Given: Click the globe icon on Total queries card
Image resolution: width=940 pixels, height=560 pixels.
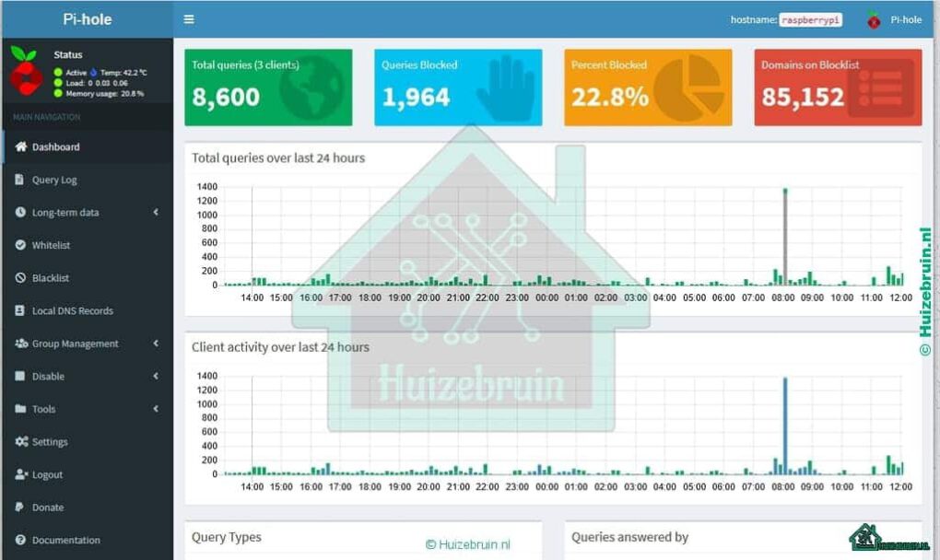Looking at the screenshot, I should coord(311,88).
